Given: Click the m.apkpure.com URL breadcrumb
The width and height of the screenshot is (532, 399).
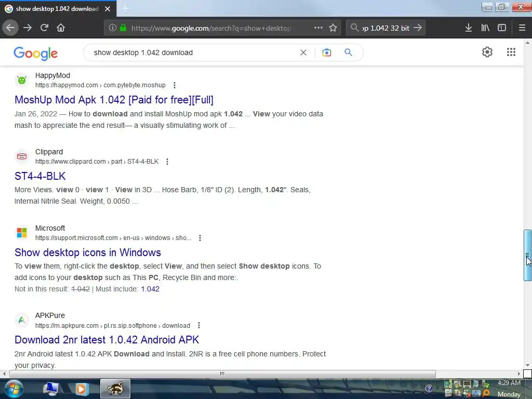Looking at the screenshot, I should 113,325.
